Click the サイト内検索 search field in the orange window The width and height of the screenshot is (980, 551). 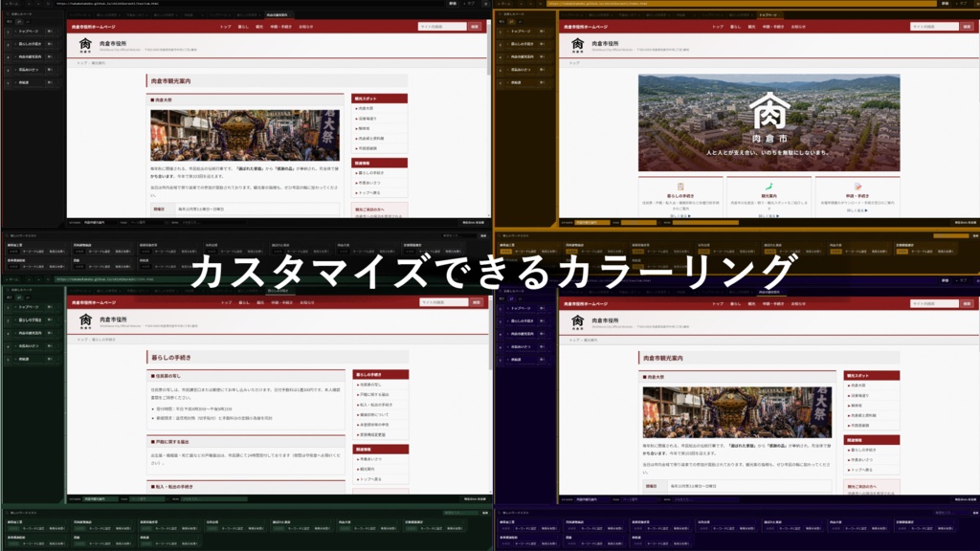(x=934, y=27)
